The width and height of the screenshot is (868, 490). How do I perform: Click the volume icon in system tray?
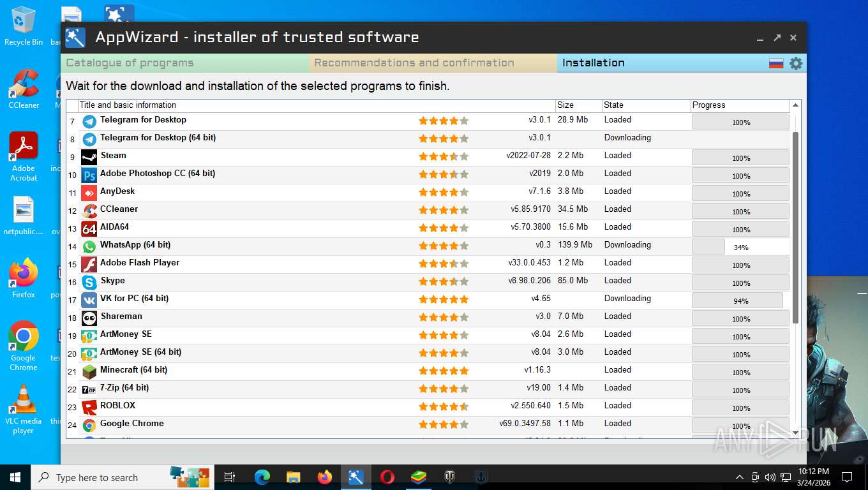[x=770, y=477]
